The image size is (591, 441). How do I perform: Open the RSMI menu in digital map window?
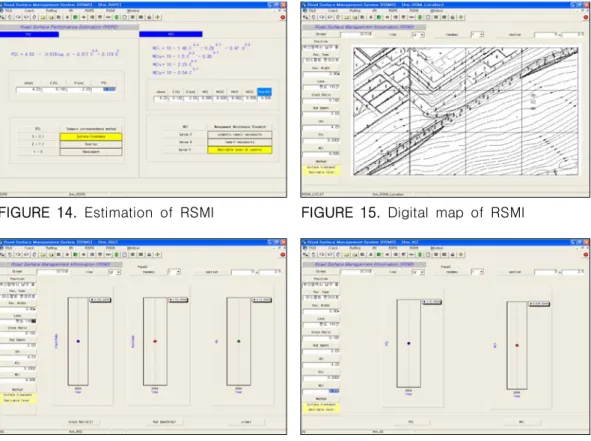click(414, 11)
